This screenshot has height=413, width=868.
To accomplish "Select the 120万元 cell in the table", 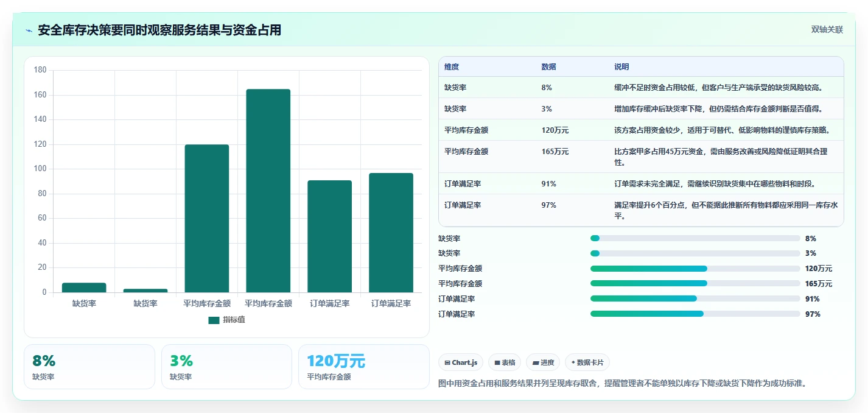I will (555, 130).
